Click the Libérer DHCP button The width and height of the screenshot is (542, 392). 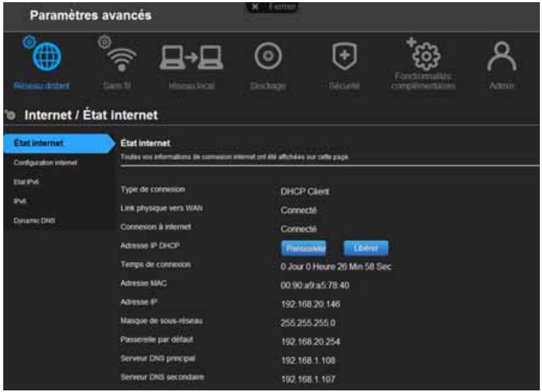click(366, 248)
